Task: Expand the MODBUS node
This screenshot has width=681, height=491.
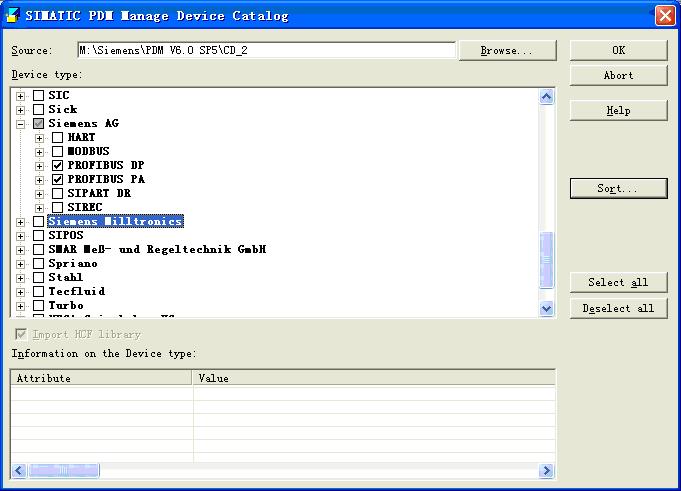Action: [40, 152]
